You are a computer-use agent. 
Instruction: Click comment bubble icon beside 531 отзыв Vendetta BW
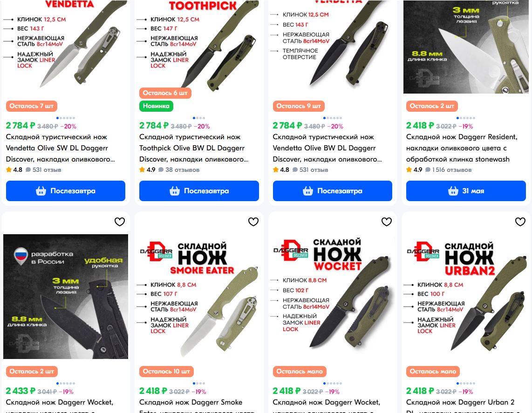pos(295,170)
